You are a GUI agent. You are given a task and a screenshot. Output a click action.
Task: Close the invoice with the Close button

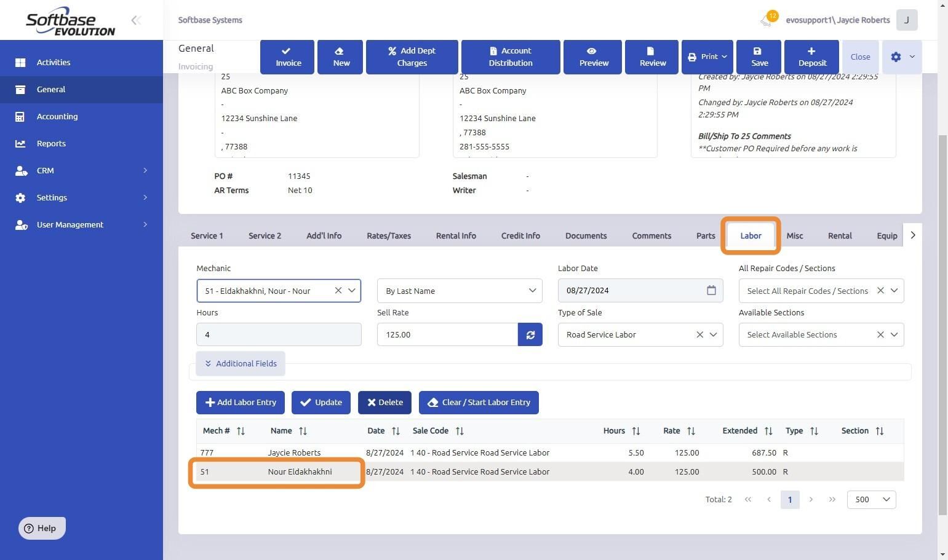coord(860,57)
